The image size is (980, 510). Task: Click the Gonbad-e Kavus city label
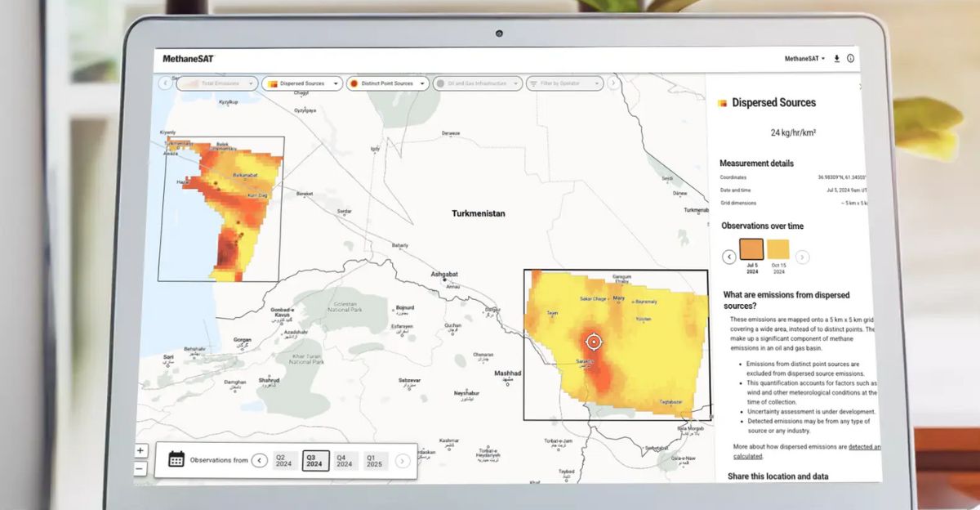click(284, 312)
